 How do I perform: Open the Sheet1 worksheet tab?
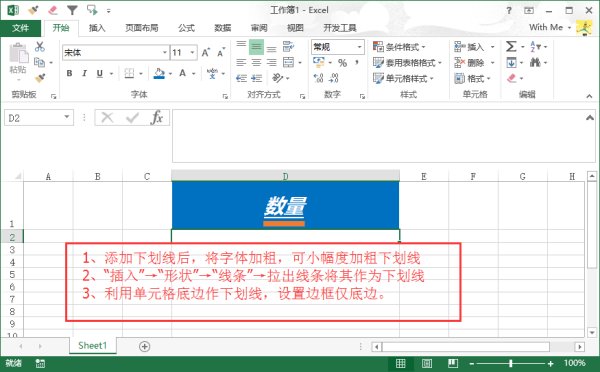click(x=92, y=346)
